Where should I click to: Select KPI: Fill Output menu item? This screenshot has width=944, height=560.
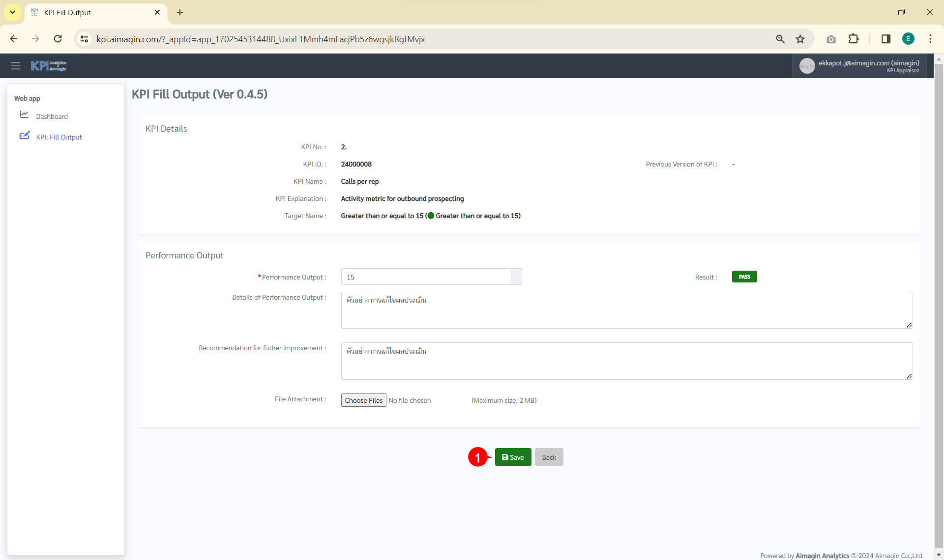tap(59, 138)
